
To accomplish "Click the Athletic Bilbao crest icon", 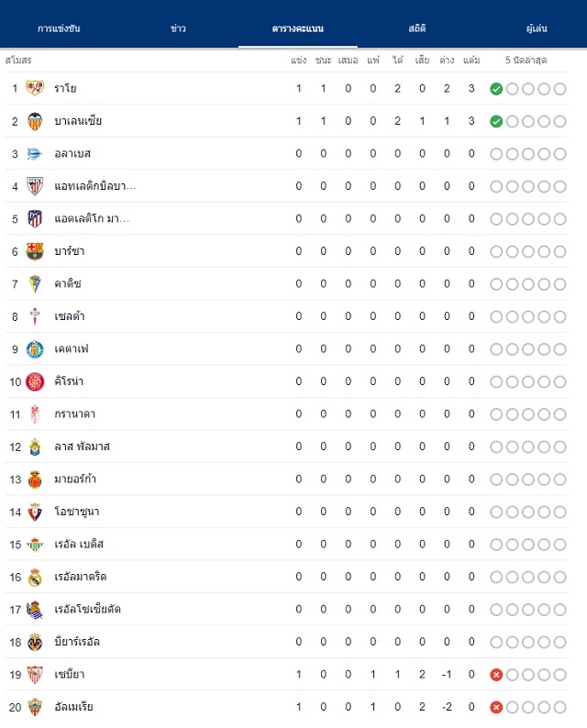I will [35, 186].
